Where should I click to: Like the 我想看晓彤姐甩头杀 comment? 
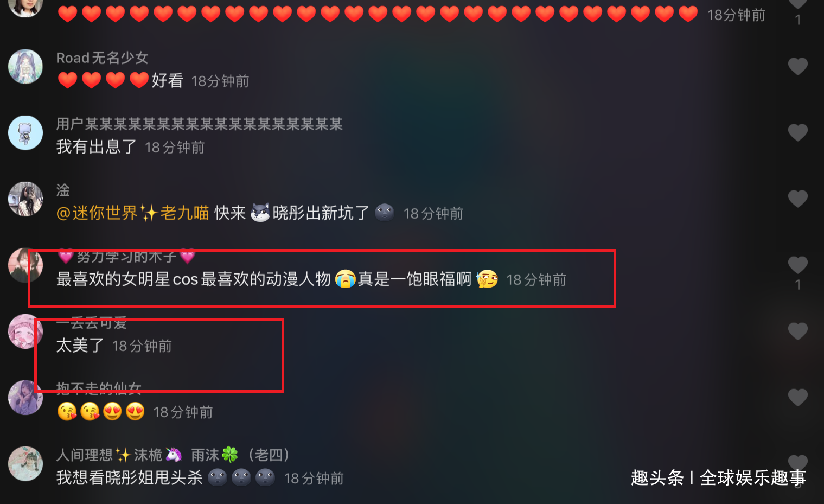797,463
